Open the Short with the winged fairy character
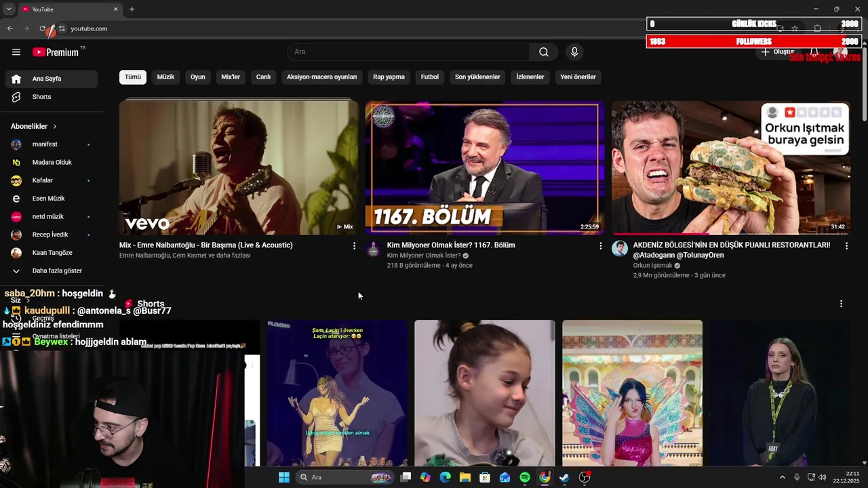The image size is (868, 488). (632, 393)
